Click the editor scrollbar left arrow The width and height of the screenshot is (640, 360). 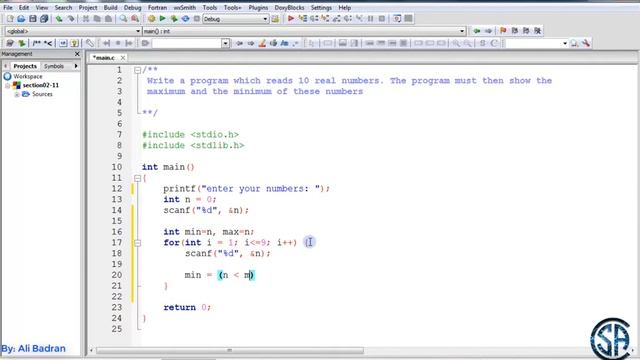[x=91, y=350]
